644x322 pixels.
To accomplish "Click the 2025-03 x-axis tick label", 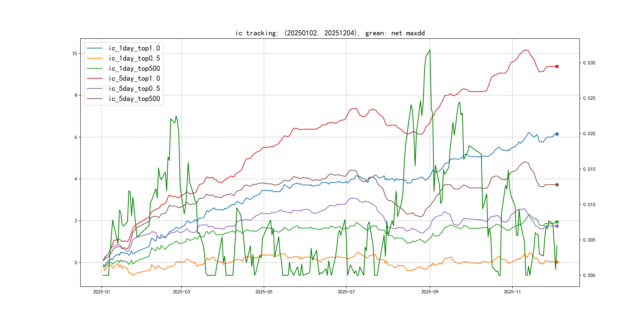I will point(181,292).
